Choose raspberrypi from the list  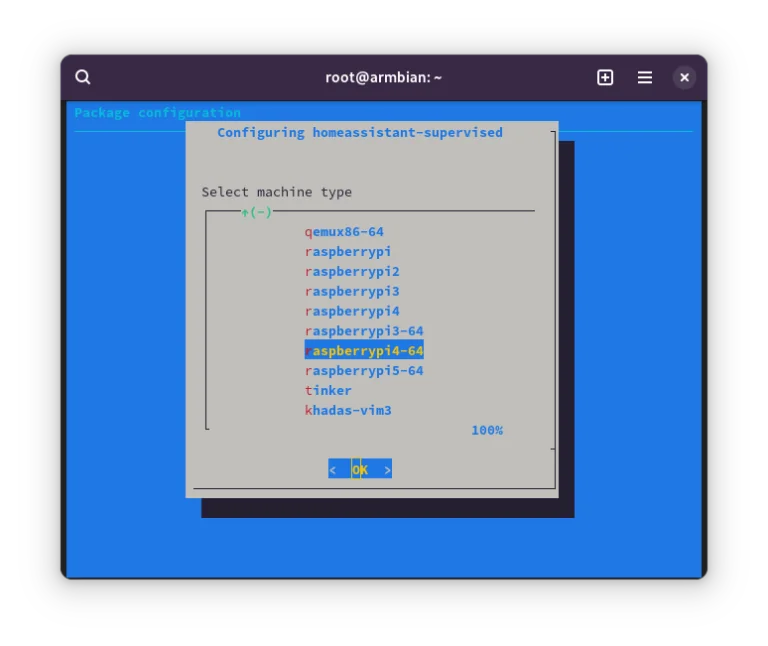[348, 252]
